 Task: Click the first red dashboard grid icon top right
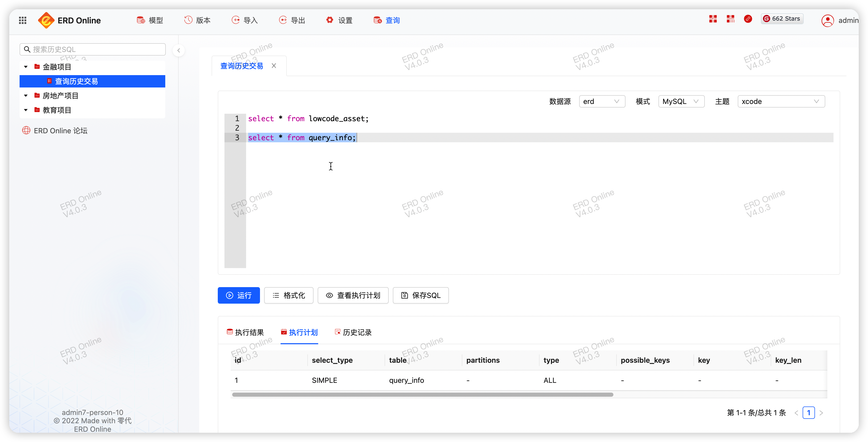pyautogui.click(x=713, y=19)
